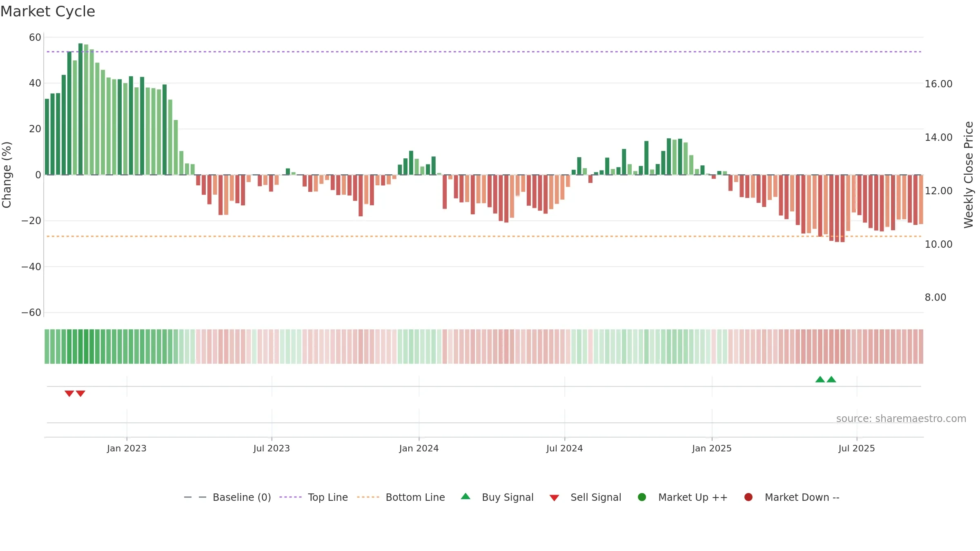The image size is (980, 551).
Task: Toggle the Bottom Line legend entry
Action: click(401, 497)
